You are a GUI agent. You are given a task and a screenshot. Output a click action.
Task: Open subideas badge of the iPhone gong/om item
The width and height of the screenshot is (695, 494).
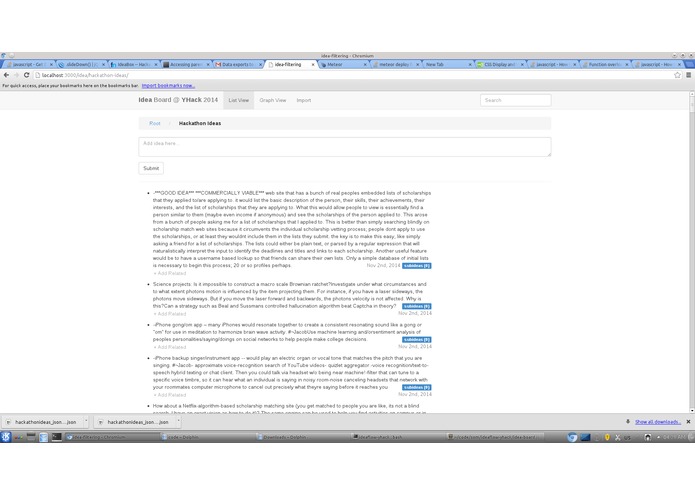(417, 339)
